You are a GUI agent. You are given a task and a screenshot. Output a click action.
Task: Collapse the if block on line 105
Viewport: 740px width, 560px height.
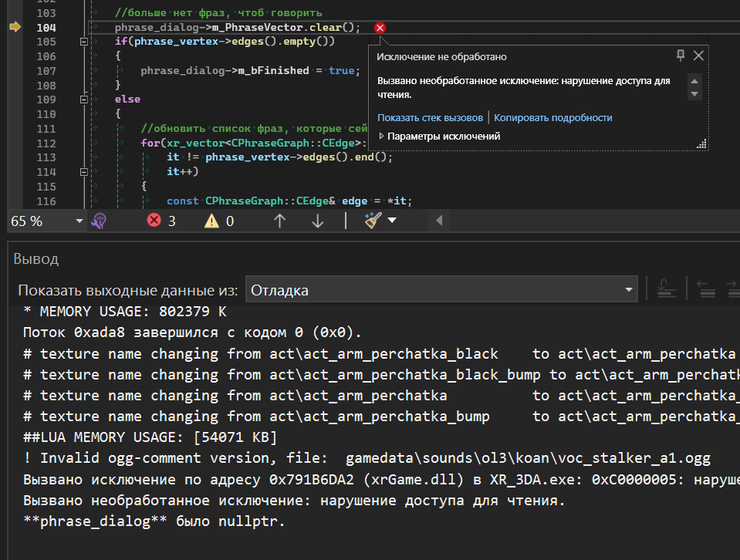tap(84, 42)
